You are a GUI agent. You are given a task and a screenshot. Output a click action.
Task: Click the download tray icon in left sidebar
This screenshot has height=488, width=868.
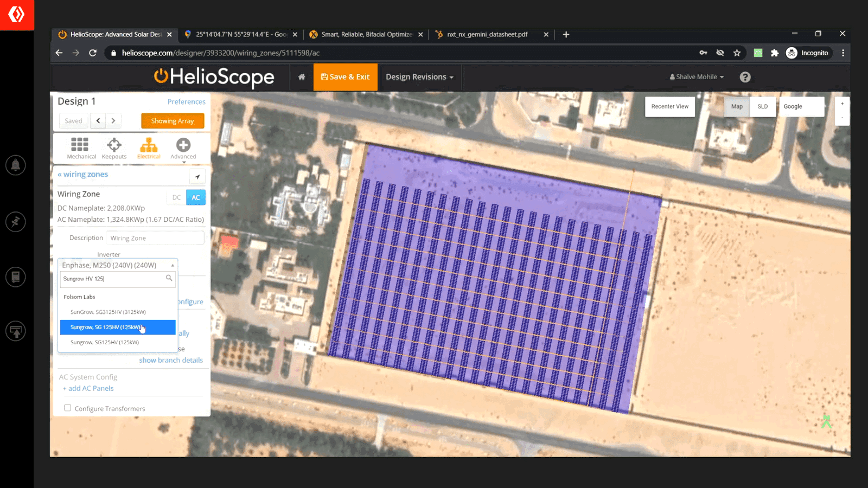pyautogui.click(x=16, y=331)
